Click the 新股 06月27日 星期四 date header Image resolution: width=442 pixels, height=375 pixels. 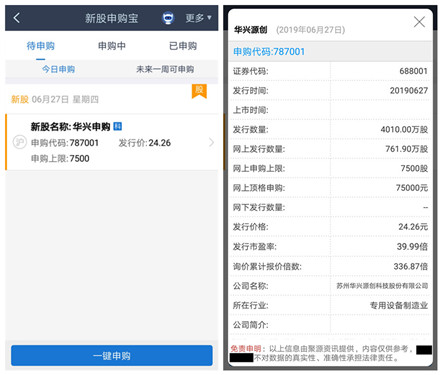coord(55,99)
